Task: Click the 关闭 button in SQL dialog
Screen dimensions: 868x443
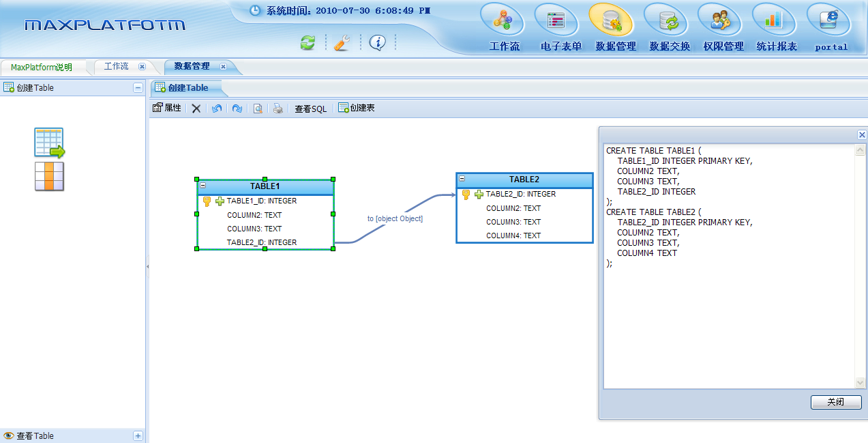Action: (x=836, y=402)
